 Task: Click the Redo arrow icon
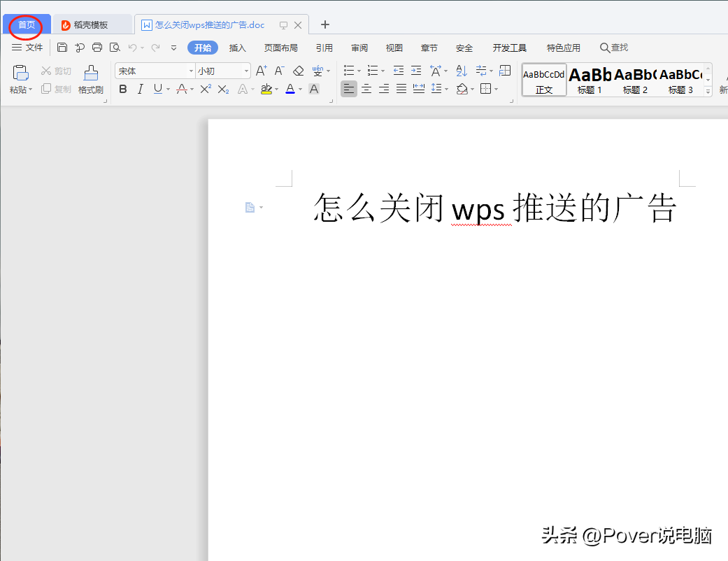(156, 48)
